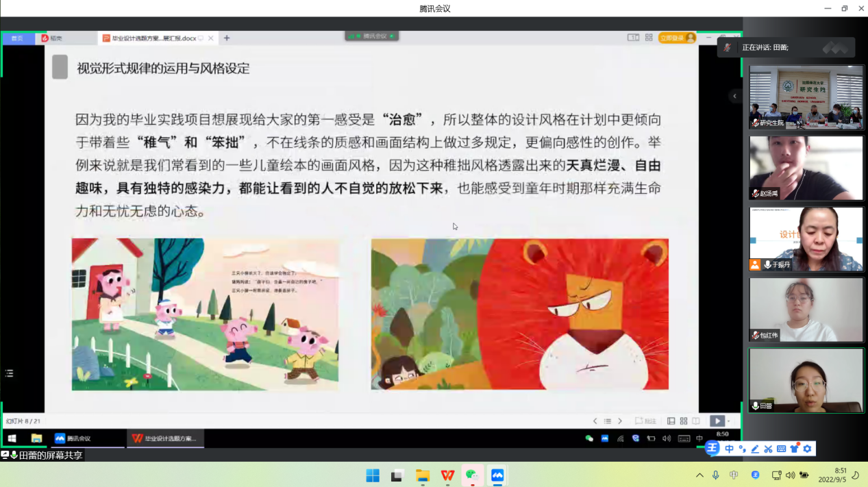Click the 立即登录 login button
The height and width of the screenshot is (487, 868).
pos(676,38)
